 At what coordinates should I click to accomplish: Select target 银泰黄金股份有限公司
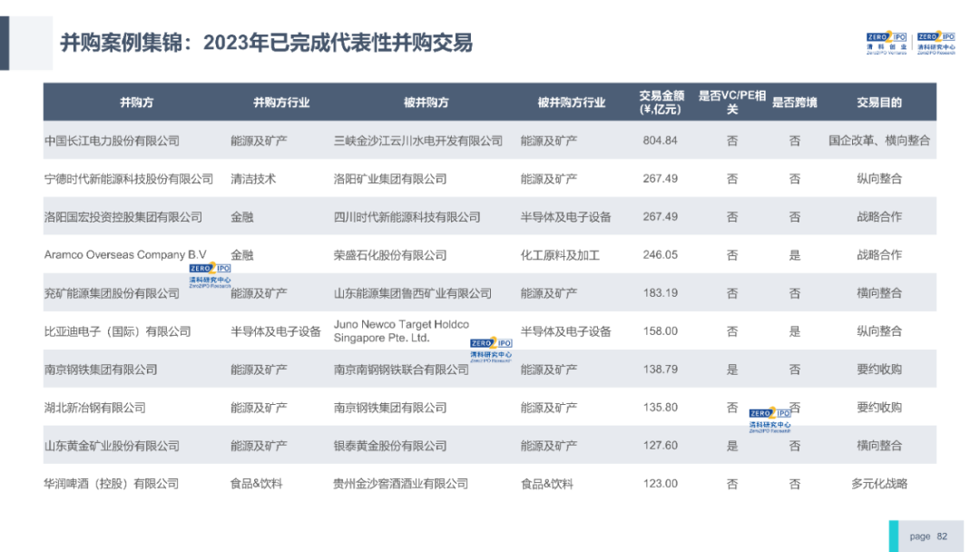click(390, 446)
